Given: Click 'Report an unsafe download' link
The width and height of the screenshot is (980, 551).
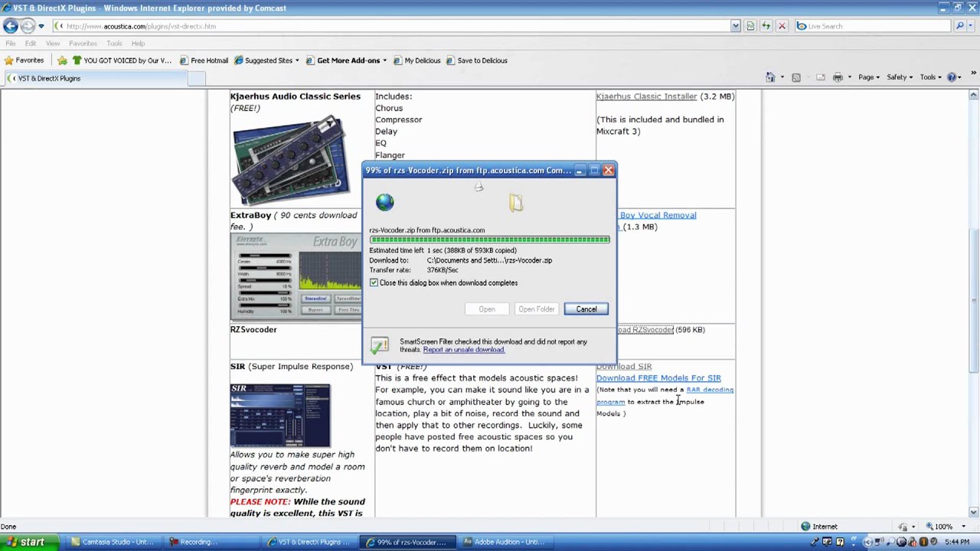Looking at the screenshot, I should 463,350.
